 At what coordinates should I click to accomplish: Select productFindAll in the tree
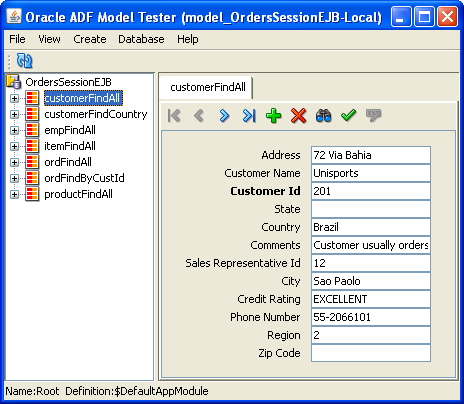(x=78, y=194)
